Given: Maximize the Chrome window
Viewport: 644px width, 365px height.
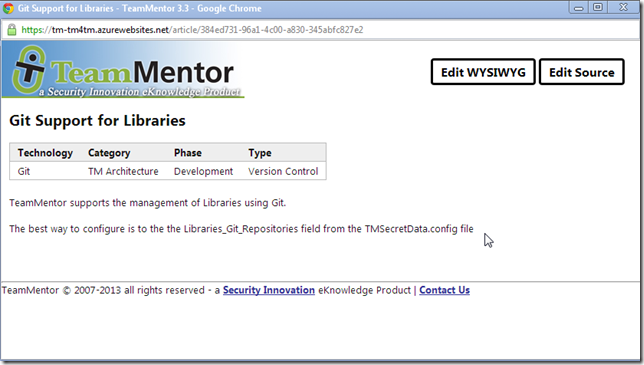Looking at the screenshot, I should click(598, 7).
